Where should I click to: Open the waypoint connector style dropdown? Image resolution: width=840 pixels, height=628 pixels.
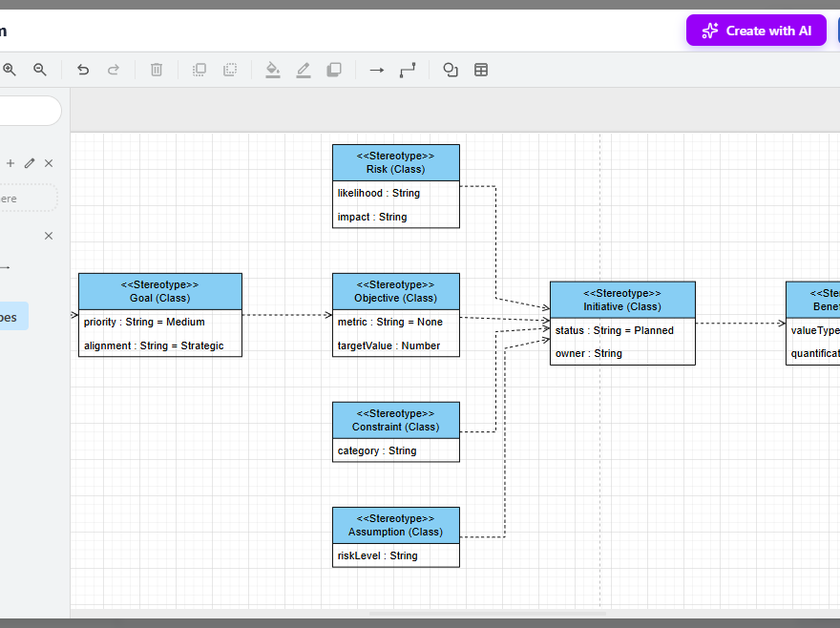408,70
